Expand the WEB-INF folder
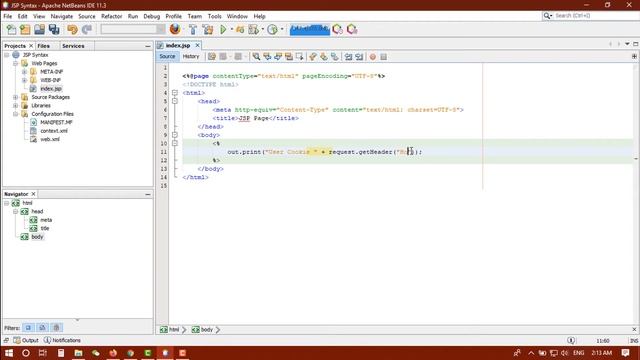This screenshot has width=640, height=360. (x=24, y=80)
